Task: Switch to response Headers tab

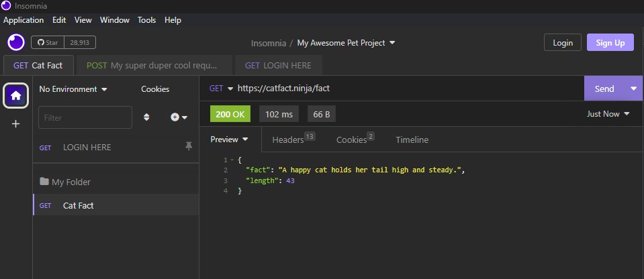Action: [x=293, y=139]
